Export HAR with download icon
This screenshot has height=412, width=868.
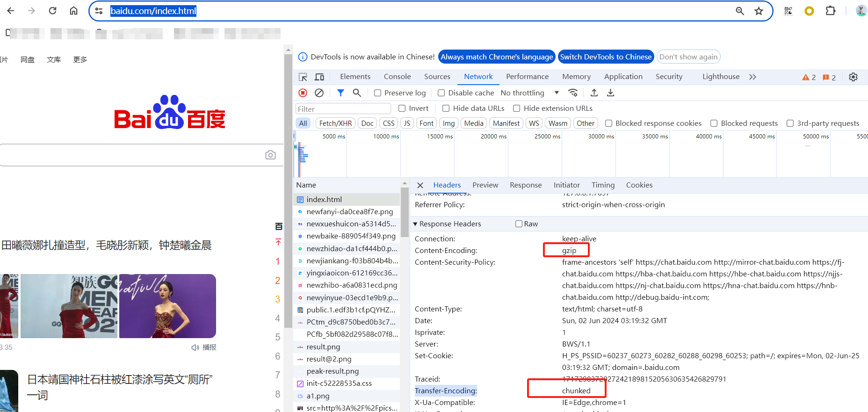(x=610, y=93)
